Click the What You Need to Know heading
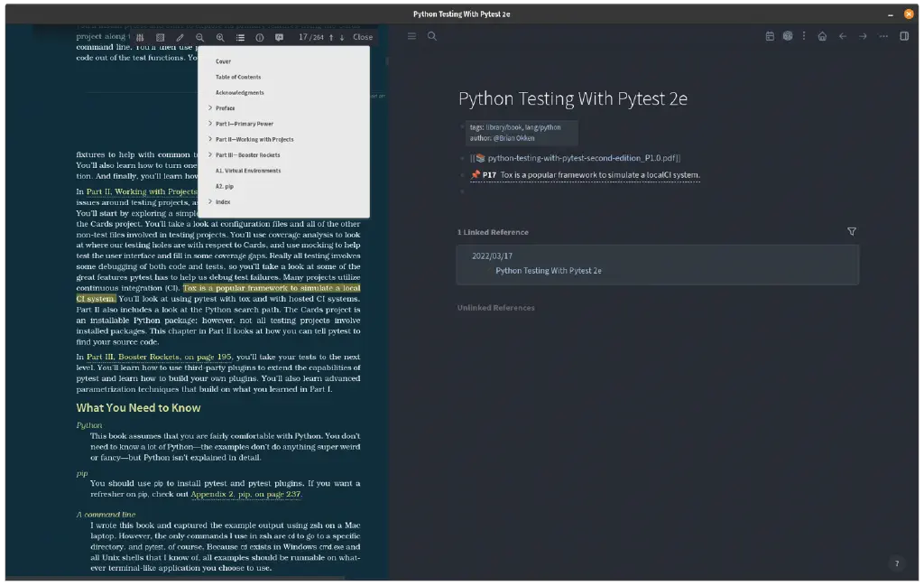The height and width of the screenshot is (586, 924). tap(138, 408)
